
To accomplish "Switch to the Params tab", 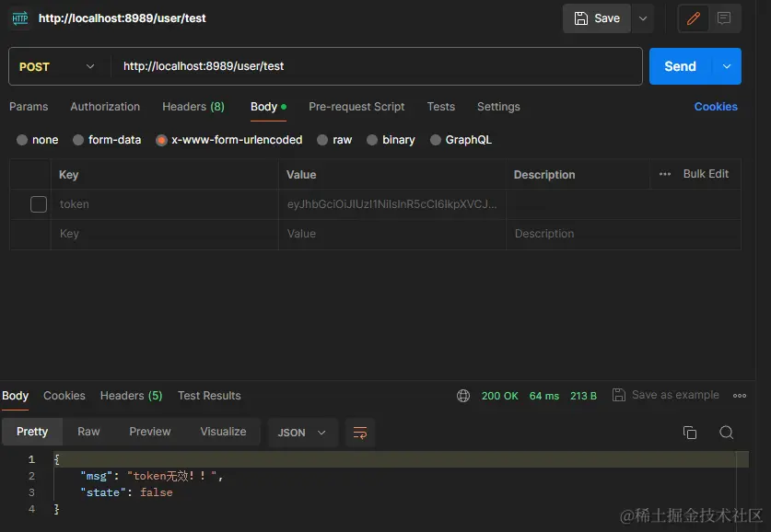I will pos(29,107).
